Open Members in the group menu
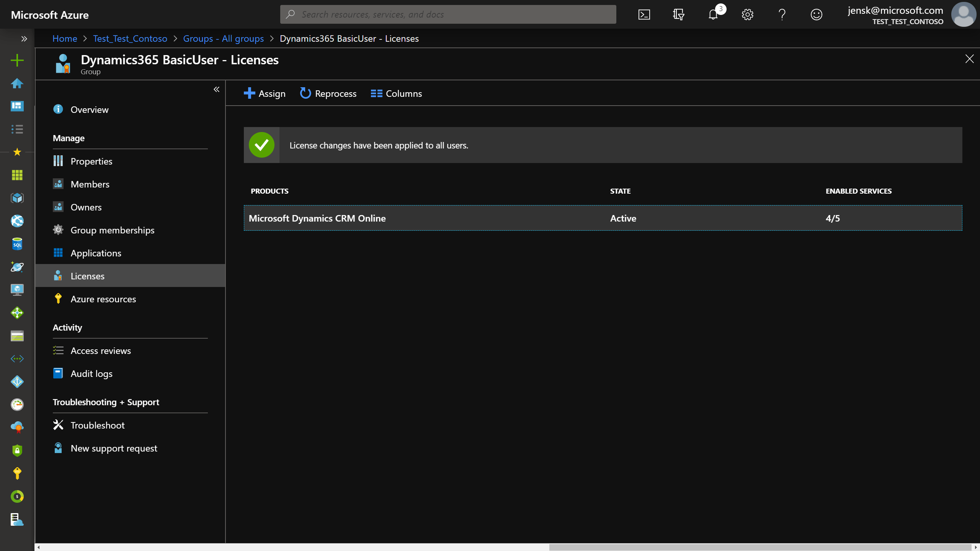This screenshot has width=980, height=551. [x=130, y=184]
